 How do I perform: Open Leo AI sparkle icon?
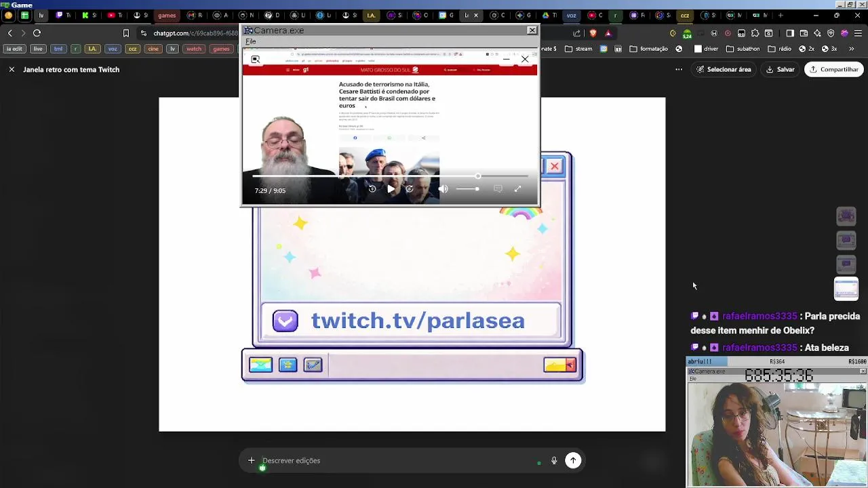tap(817, 33)
